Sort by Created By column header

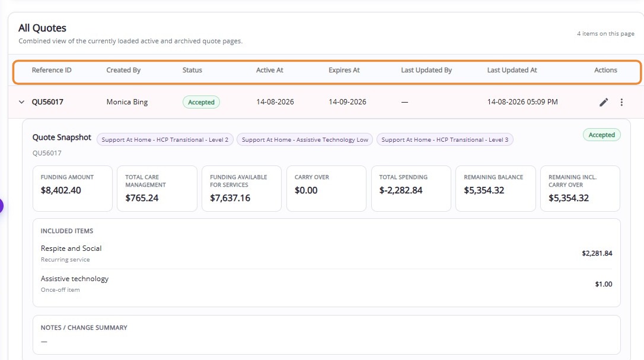click(x=123, y=70)
